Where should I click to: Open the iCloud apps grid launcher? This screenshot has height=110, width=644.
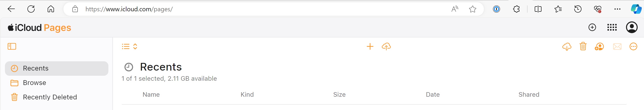pos(612,27)
